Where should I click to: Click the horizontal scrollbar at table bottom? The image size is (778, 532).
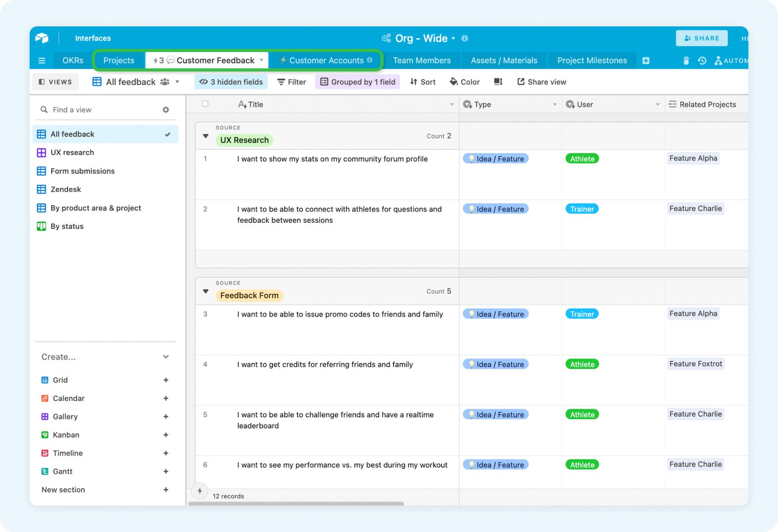pyautogui.click(x=296, y=504)
